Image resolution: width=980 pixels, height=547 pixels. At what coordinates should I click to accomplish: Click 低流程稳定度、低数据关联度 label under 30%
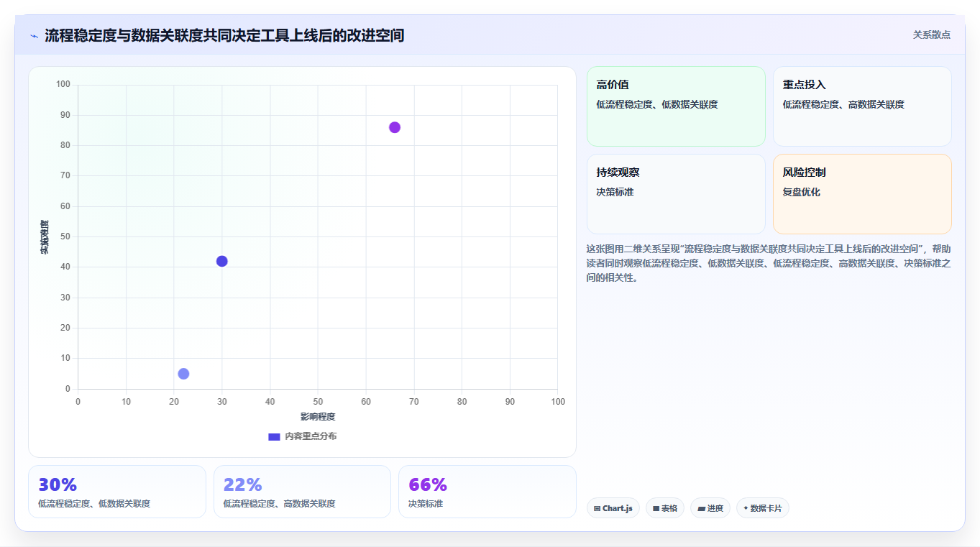[94, 504]
